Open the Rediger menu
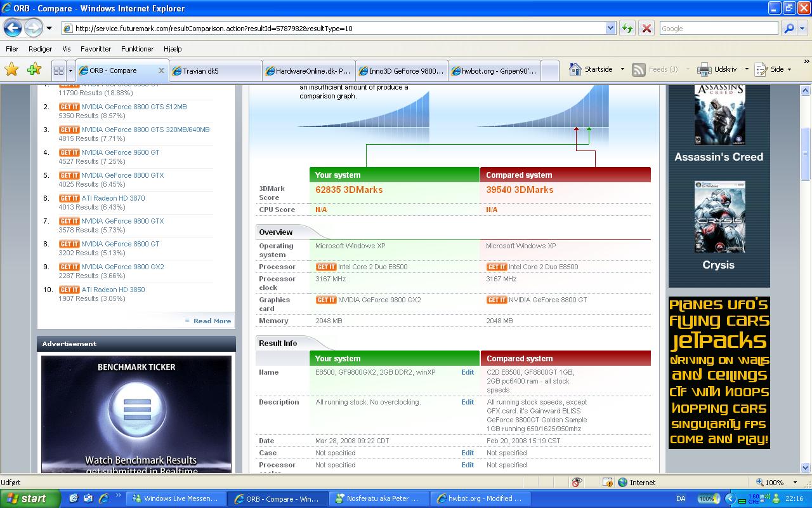 click(x=40, y=49)
